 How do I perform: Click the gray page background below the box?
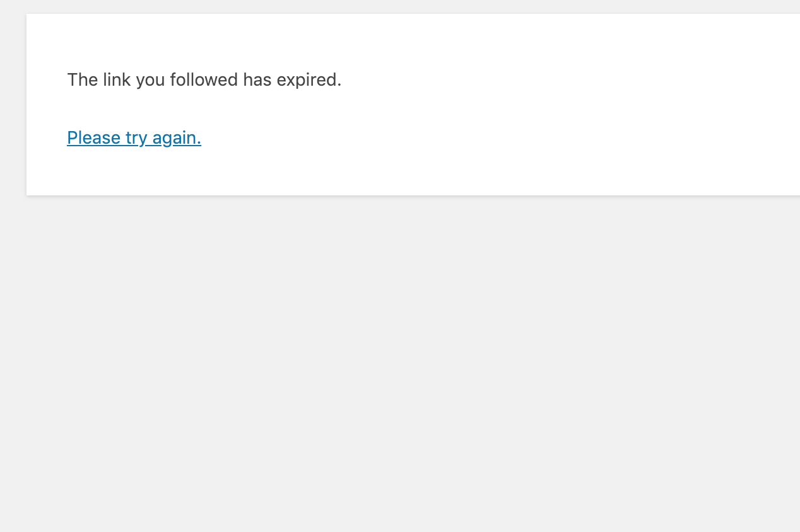400,366
